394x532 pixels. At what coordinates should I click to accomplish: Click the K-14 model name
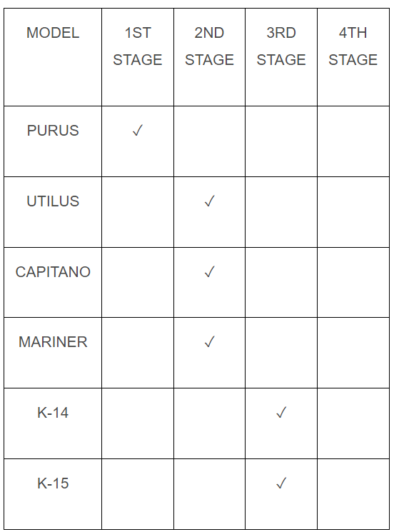[53, 413]
